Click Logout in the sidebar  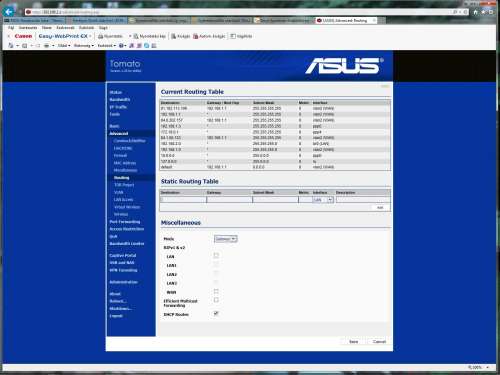coord(116,316)
